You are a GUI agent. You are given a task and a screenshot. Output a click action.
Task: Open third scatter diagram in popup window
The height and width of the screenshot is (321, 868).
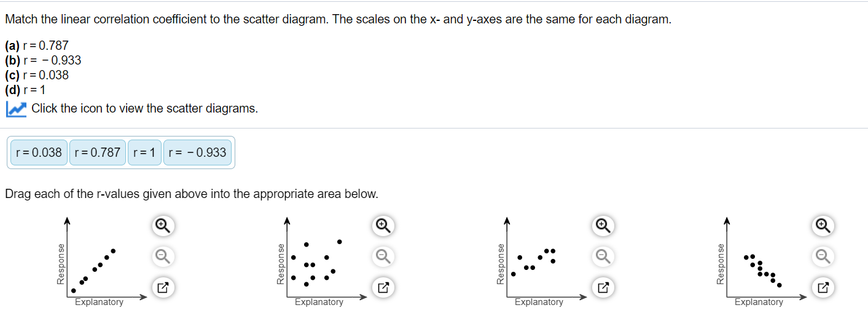[x=603, y=286]
